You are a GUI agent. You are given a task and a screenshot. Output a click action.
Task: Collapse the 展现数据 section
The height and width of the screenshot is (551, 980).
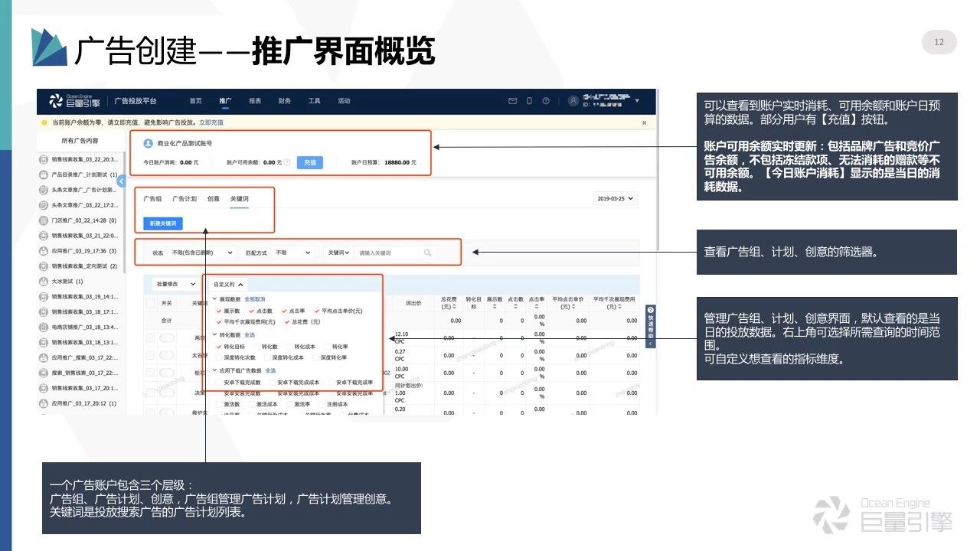(214, 299)
